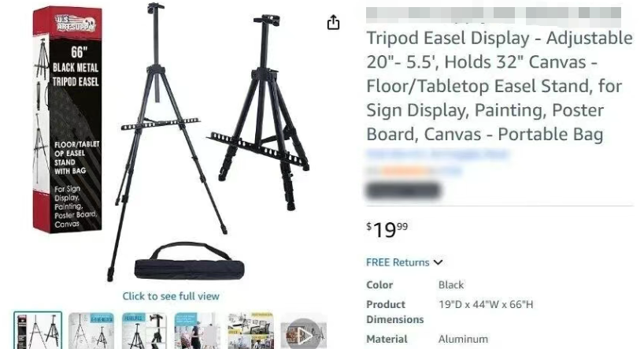
Task: Click the red 66" easel box in image
Action: tap(68, 119)
